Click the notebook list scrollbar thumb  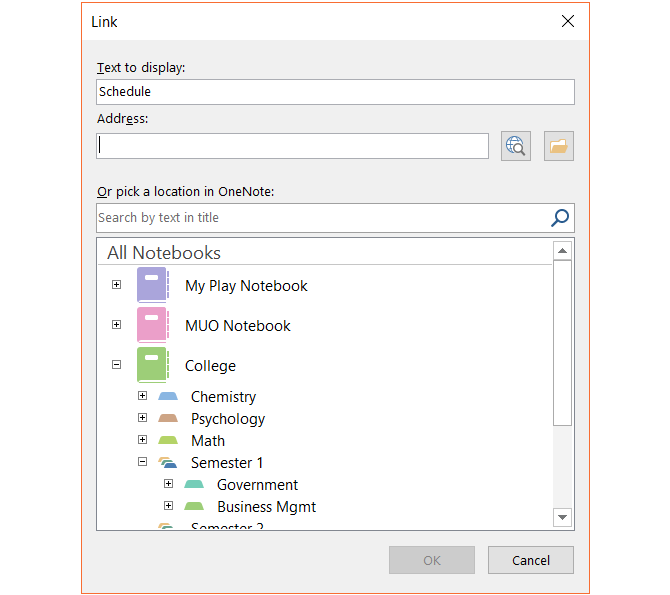(x=562, y=343)
